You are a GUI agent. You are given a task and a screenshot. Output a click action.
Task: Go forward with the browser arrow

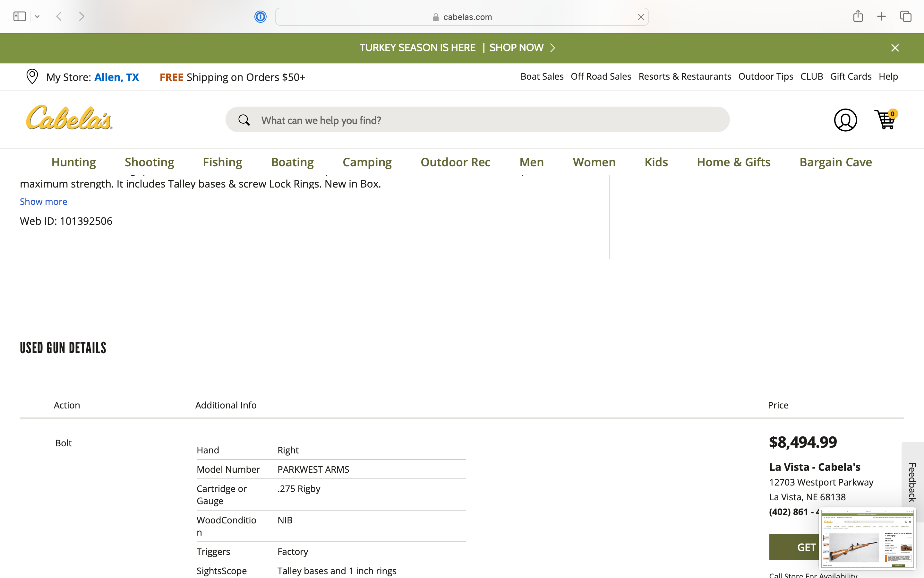coord(81,16)
